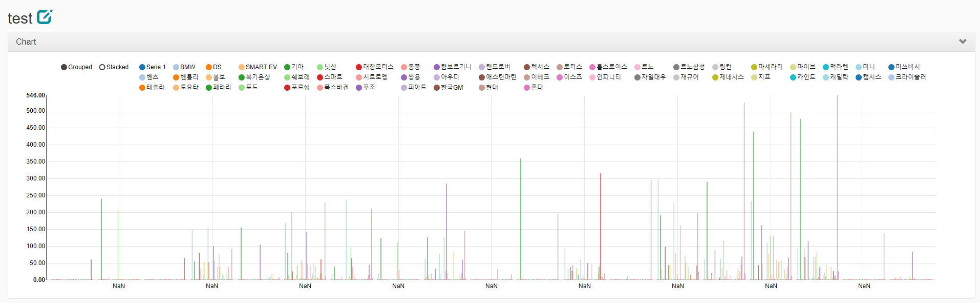Toggle the 대창모터스 legend series
The width and height of the screenshot is (980, 303).
[x=375, y=67]
